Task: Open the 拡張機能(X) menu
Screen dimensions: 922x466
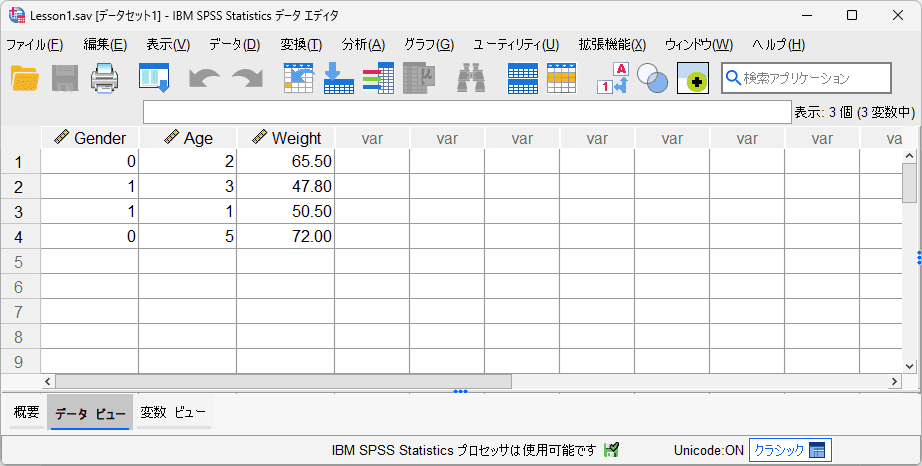Action: [612, 45]
